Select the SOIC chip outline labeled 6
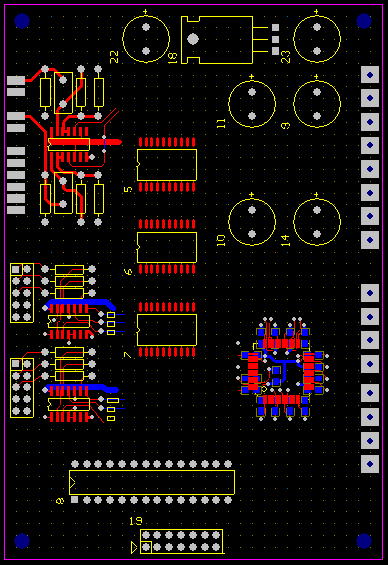Image resolution: width=388 pixels, height=565 pixels. coord(167,247)
